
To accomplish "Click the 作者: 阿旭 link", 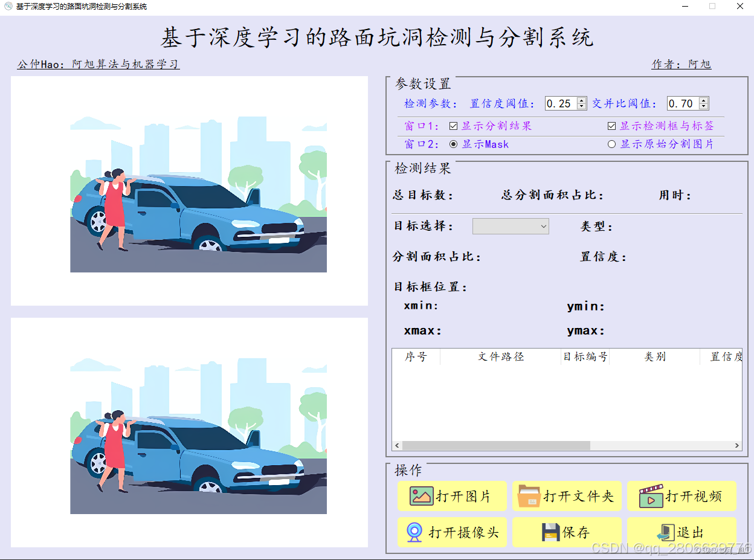I will tap(681, 64).
